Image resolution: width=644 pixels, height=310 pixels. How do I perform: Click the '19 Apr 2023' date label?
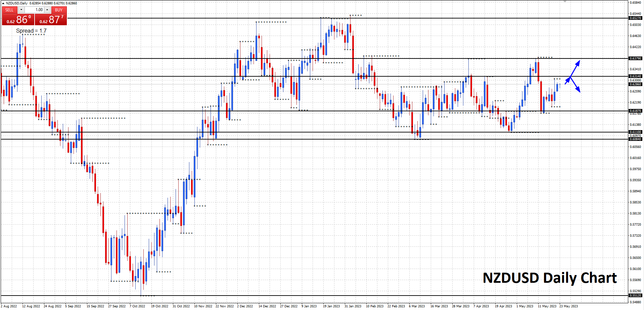click(503, 306)
